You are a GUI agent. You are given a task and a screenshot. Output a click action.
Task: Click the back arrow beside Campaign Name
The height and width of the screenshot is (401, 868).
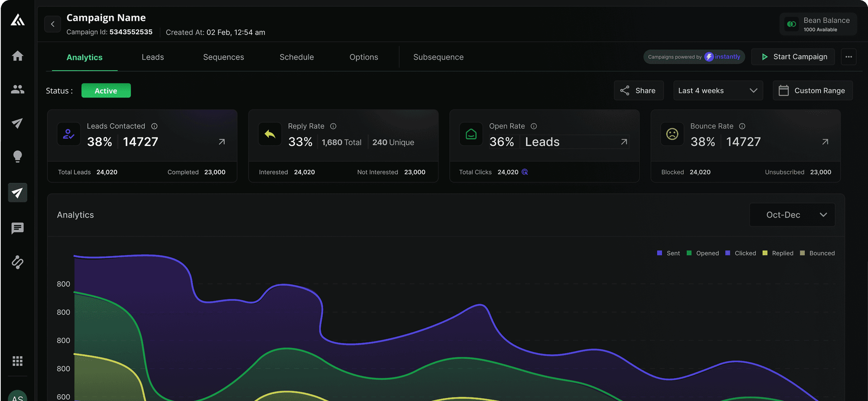53,24
